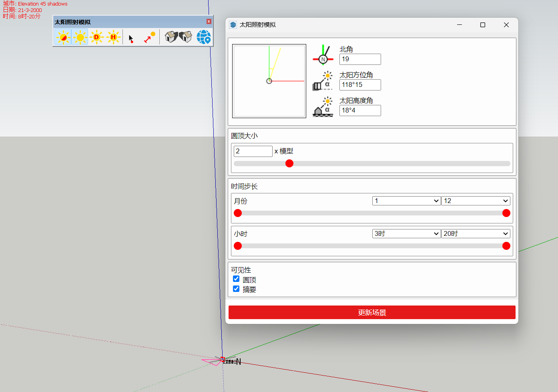This screenshot has width=558, height=392.
Task: Activate the cursor with red point tool
Action: [131, 38]
